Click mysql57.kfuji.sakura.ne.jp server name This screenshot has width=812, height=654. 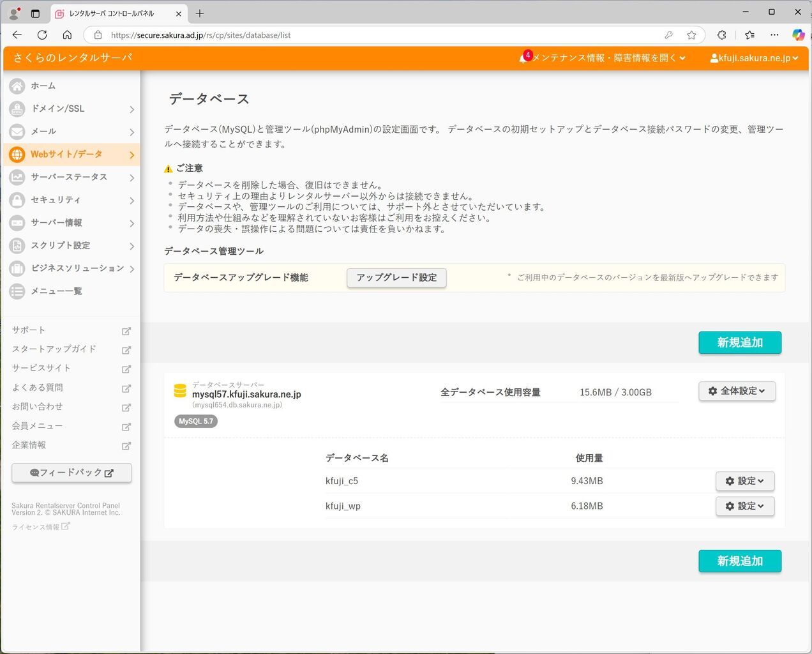(246, 394)
